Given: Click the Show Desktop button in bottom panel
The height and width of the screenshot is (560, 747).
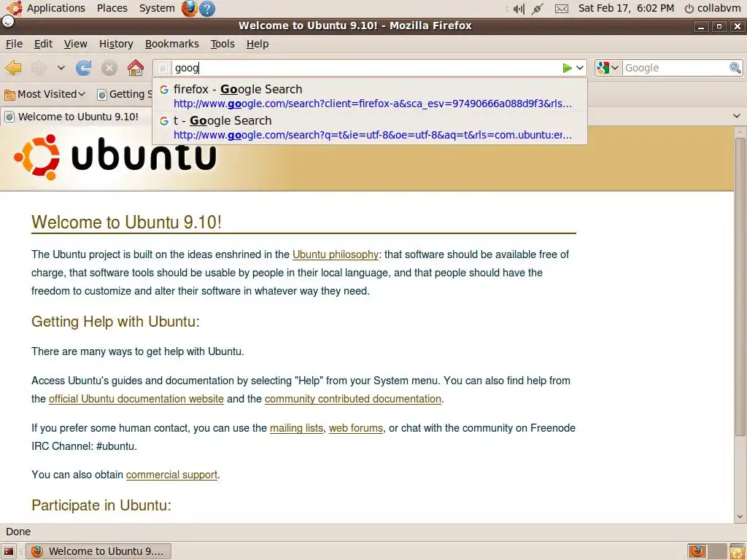Looking at the screenshot, I should click(x=9, y=551).
